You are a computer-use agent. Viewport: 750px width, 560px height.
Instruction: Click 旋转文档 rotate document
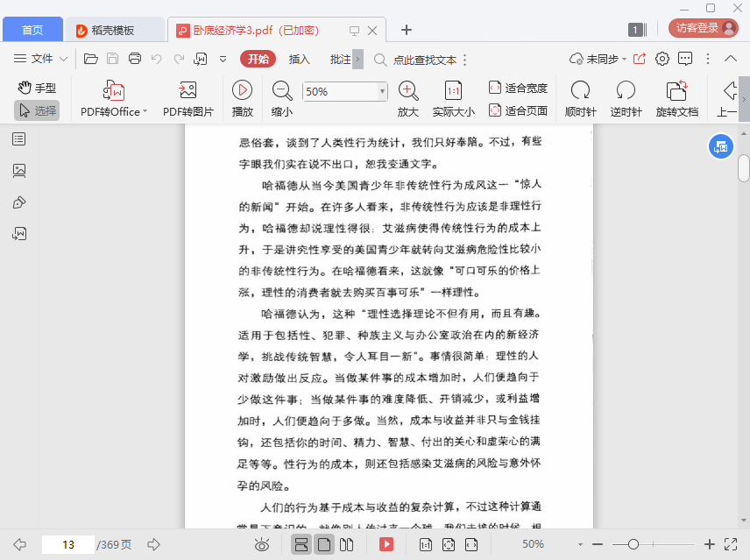tap(676, 98)
